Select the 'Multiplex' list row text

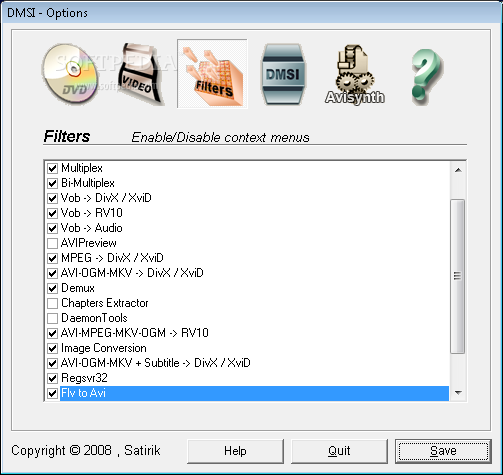point(82,168)
